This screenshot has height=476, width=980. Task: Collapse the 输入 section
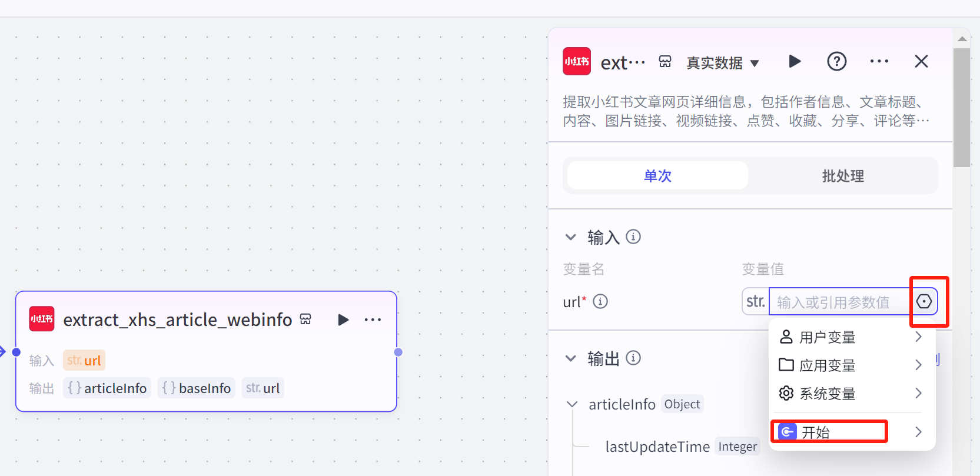tap(570, 237)
